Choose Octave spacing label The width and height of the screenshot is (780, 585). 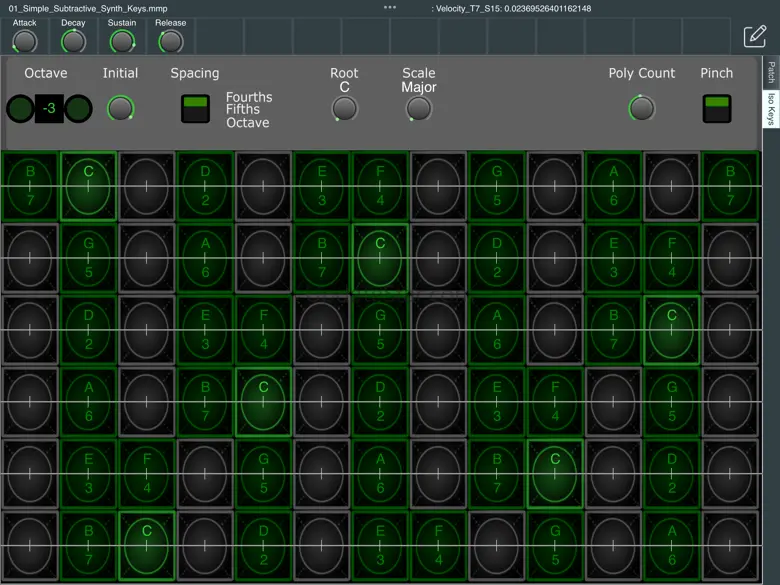point(247,122)
